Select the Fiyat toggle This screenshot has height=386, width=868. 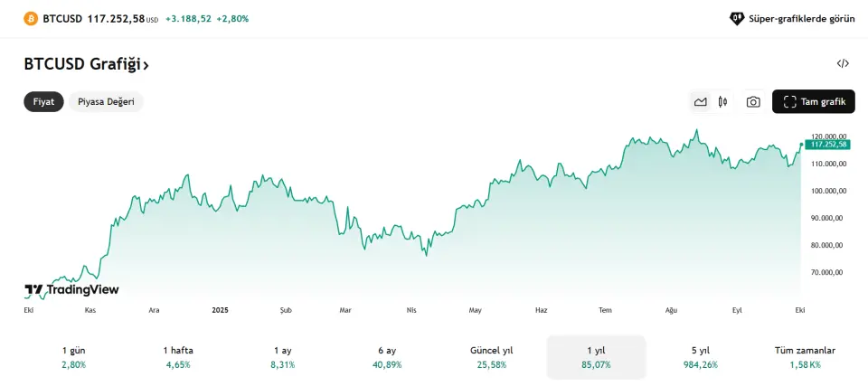[x=43, y=102]
